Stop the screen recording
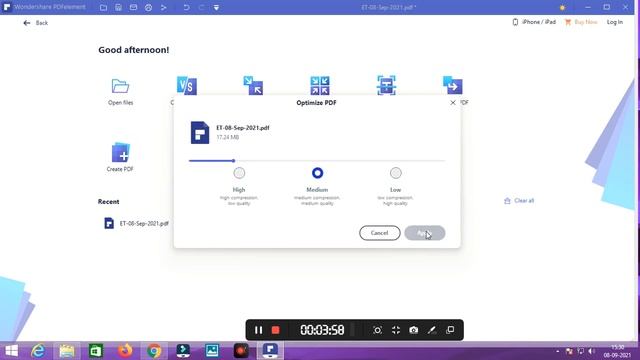 click(276, 330)
